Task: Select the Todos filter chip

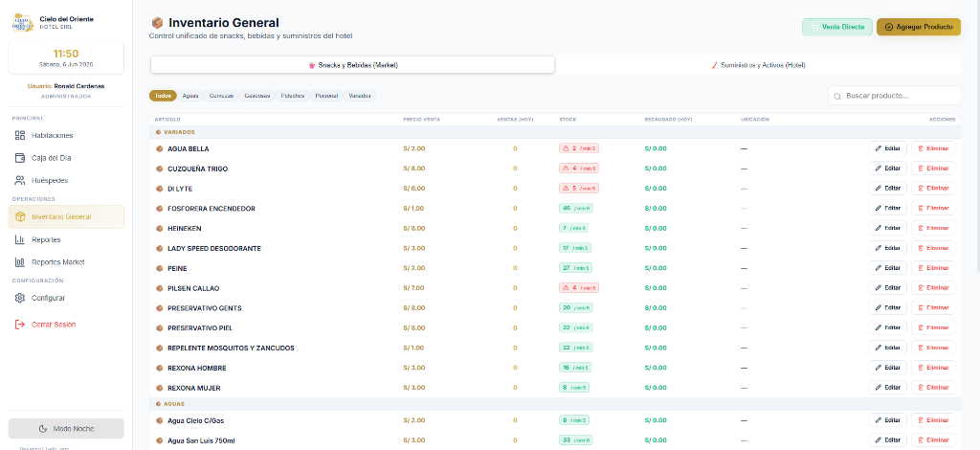Action: click(163, 96)
